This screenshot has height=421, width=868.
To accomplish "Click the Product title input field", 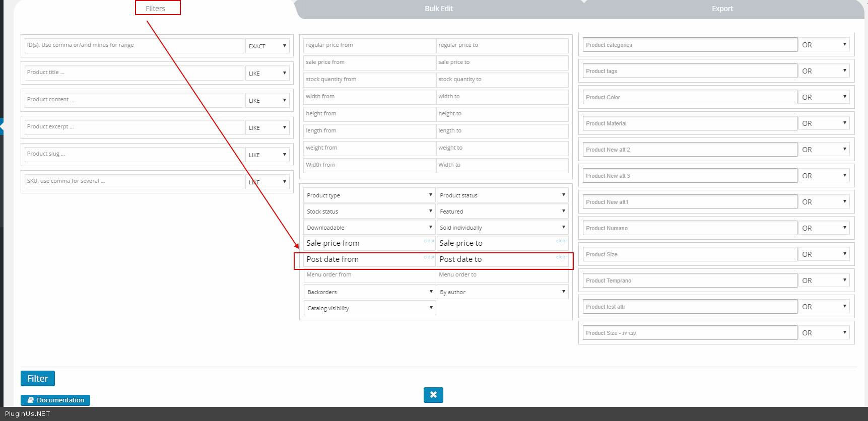I will pos(134,73).
